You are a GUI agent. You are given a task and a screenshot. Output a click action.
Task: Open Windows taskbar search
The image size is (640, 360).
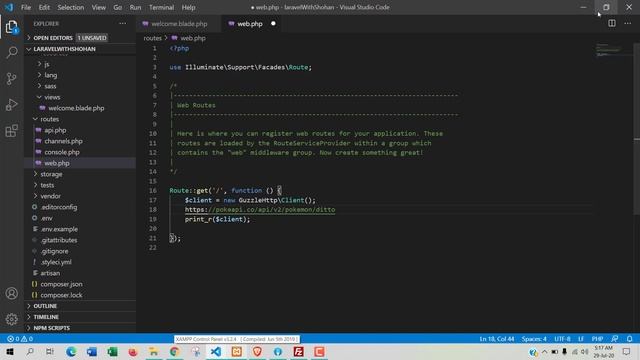[30, 351]
